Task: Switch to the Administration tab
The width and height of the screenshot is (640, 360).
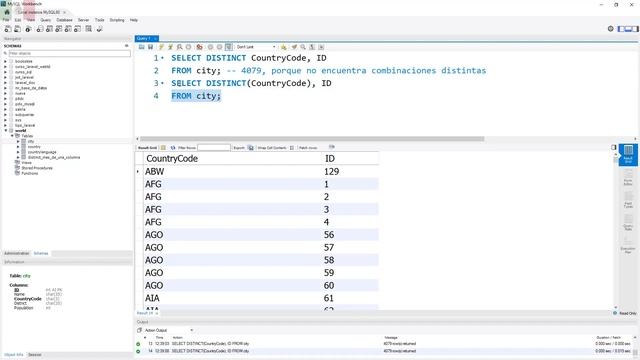Action: [16, 253]
